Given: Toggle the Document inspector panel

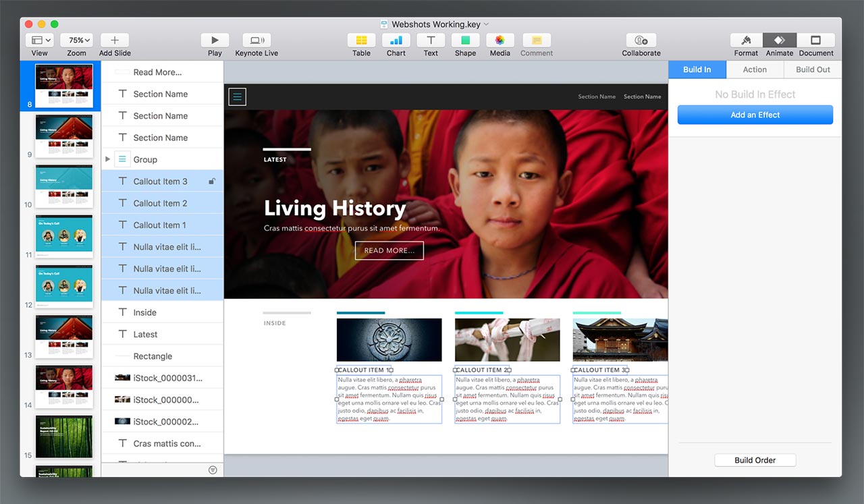Looking at the screenshot, I should pyautogui.click(x=816, y=40).
